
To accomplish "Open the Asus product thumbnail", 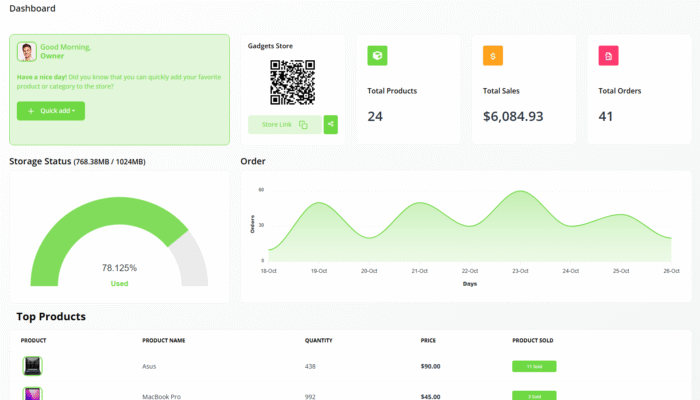I will (x=33, y=366).
